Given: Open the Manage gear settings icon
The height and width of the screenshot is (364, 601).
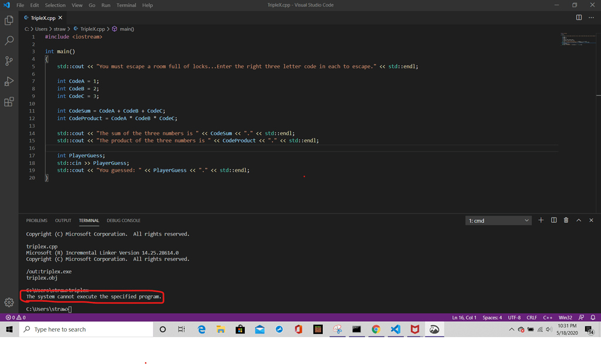Looking at the screenshot, I should coord(9,302).
